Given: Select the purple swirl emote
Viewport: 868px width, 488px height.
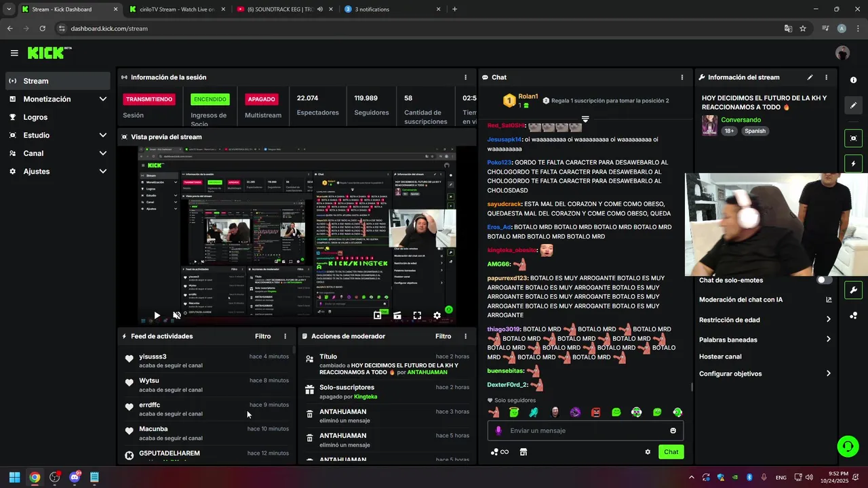Looking at the screenshot, I should point(575,412).
